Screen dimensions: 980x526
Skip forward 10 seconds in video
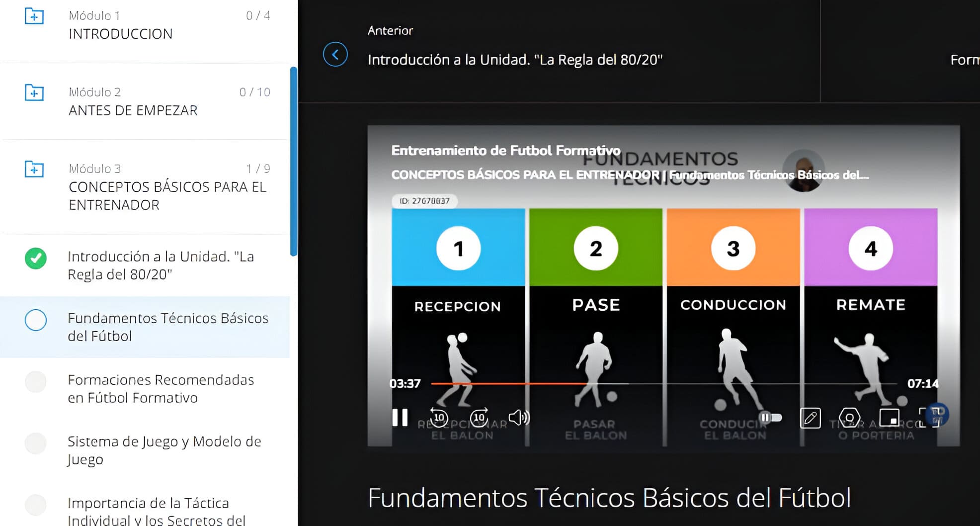[x=479, y=418]
